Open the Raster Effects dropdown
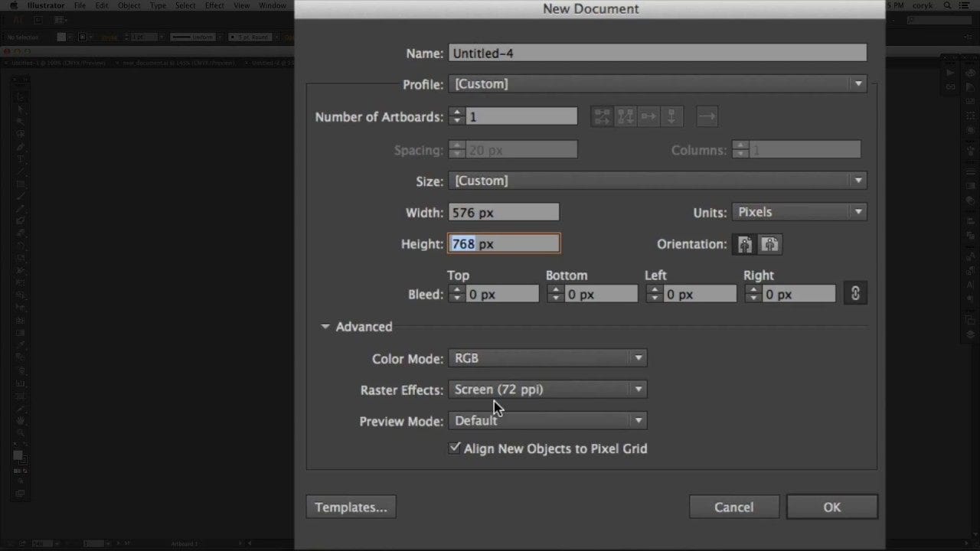Image resolution: width=980 pixels, height=551 pixels. pyautogui.click(x=547, y=390)
